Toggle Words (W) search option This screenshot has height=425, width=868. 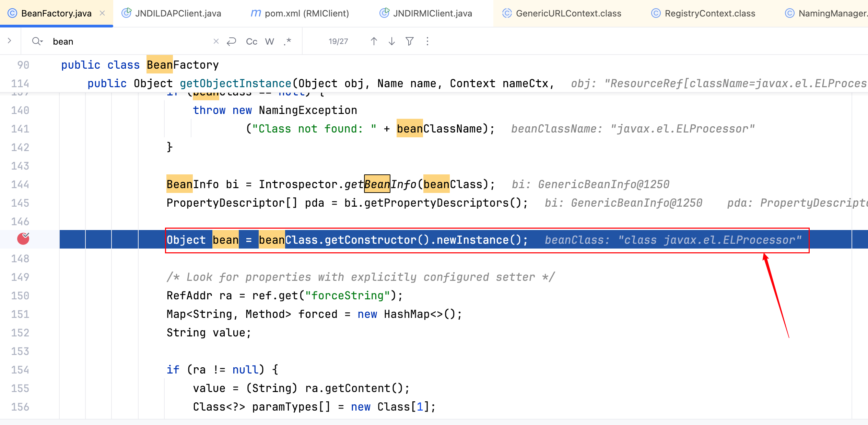click(269, 42)
